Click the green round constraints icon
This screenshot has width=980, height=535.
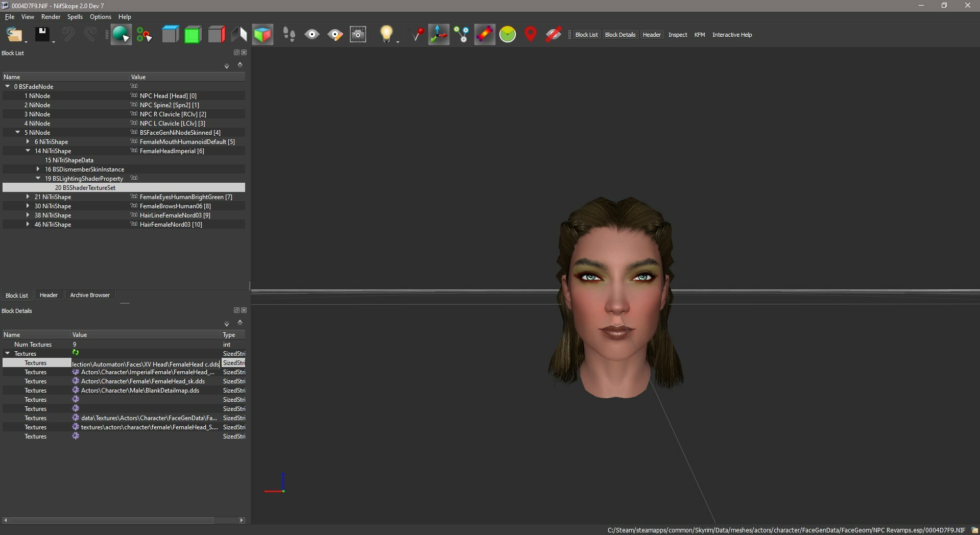[508, 34]
